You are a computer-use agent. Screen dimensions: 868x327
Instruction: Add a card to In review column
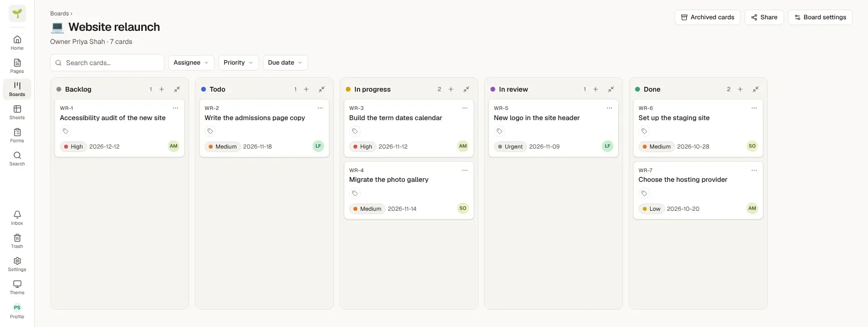tap(596, 89)
